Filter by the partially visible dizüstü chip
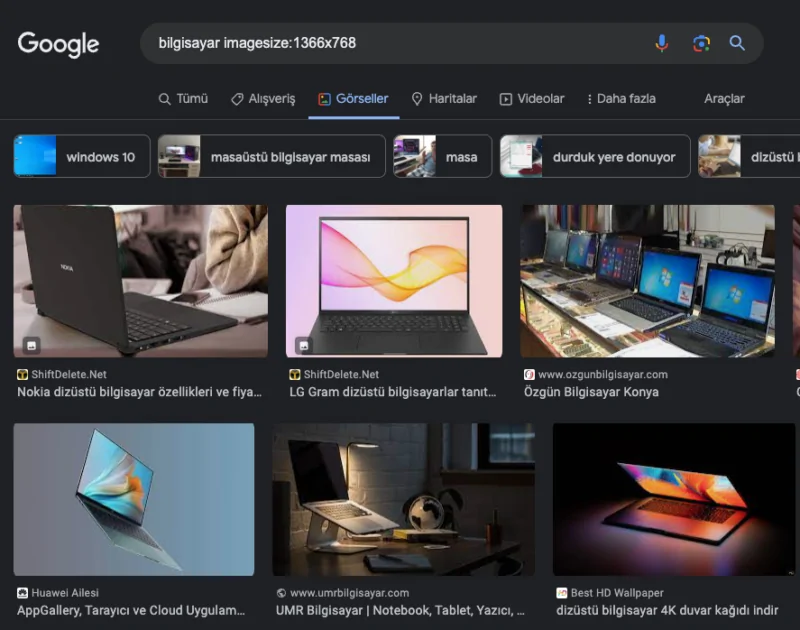The image size is (800, 630). point(749,157)
